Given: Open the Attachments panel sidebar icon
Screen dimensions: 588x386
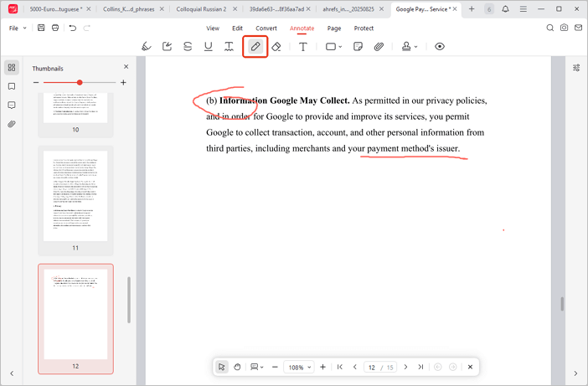Looking at the screenshot, I should [12, 124].
